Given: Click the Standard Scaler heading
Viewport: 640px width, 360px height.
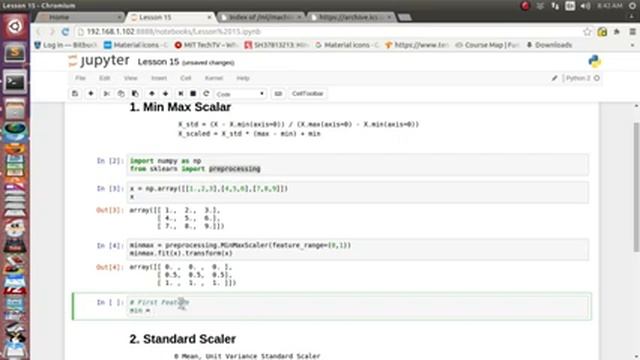Looking at the screenshot, I should point(182,339).
